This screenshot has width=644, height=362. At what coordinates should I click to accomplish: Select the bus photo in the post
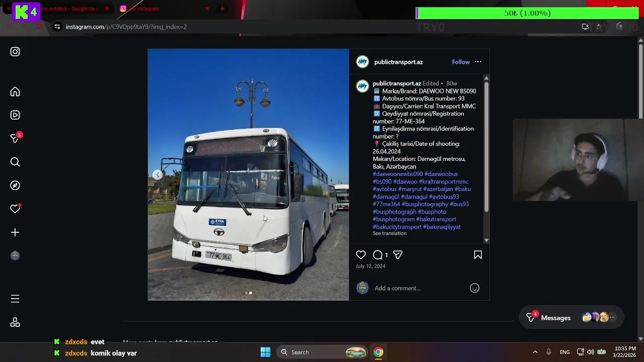pos(248,174)
